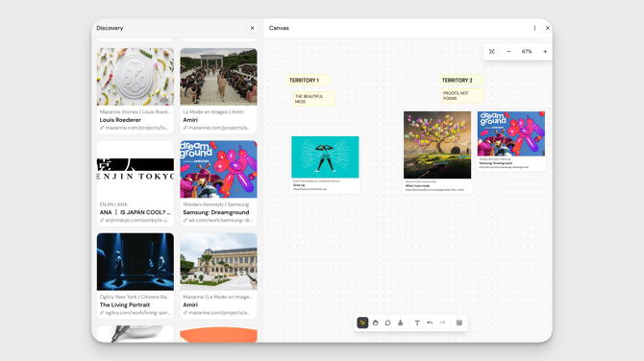644x361 pixels.
Task: Click 'Ogilvy New York | Citizens Ba...' caption
Action: click(x=135, y=297)
